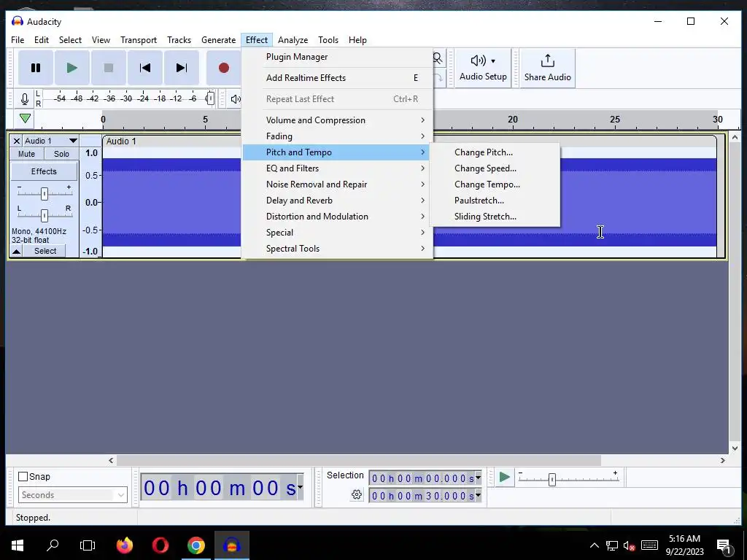Click the track Select button
The image size is (747, 560).
[x=45, y=251]
